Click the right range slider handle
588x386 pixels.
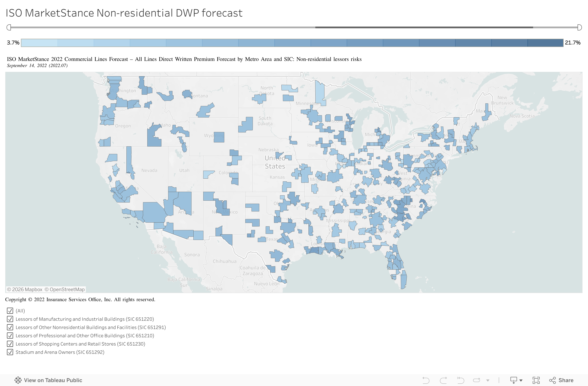click(x=579, y=27)
